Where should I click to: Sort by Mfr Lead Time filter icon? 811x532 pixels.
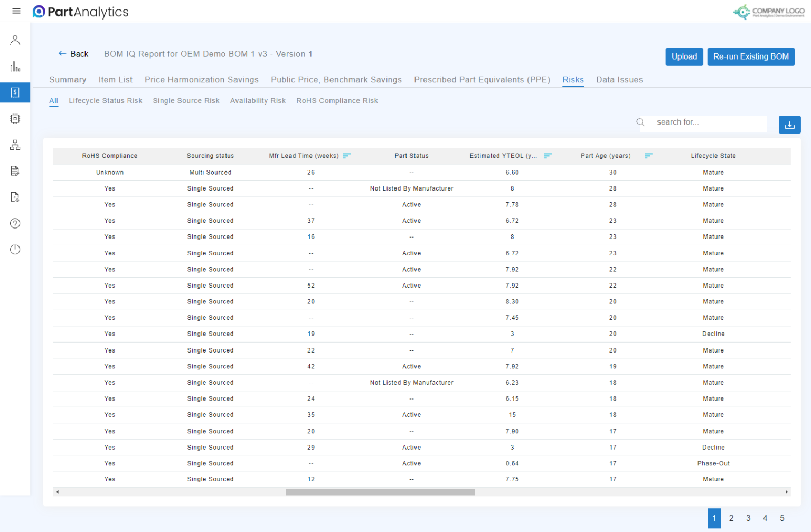coord(346,156)
